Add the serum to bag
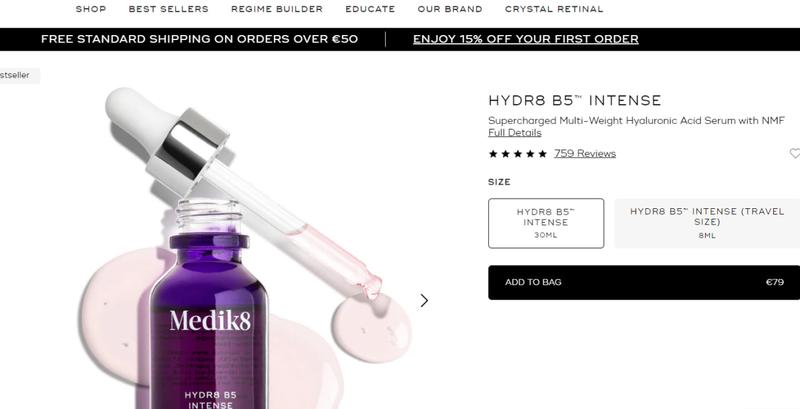The width and height of the screenshot is (800, 409). [x=644, y=283]
